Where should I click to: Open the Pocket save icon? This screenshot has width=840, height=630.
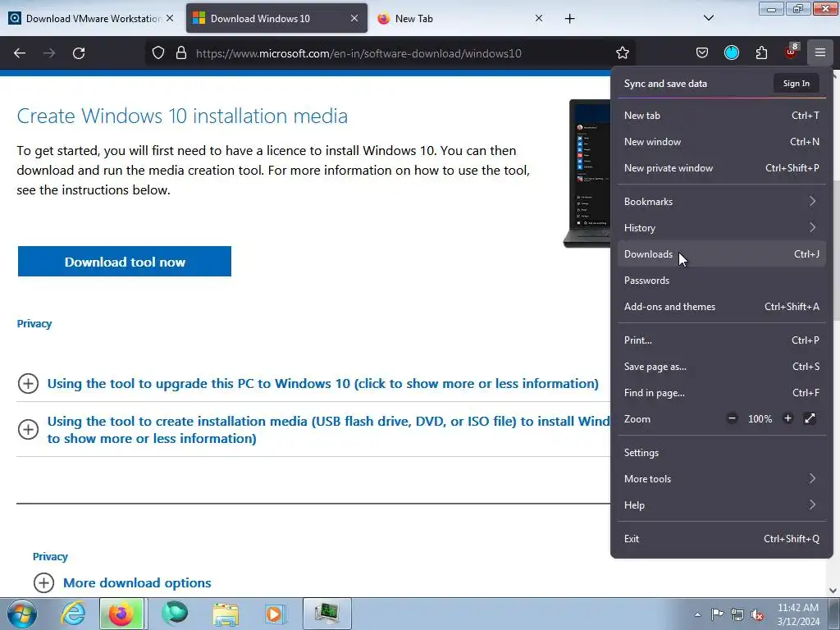(702, 52)
